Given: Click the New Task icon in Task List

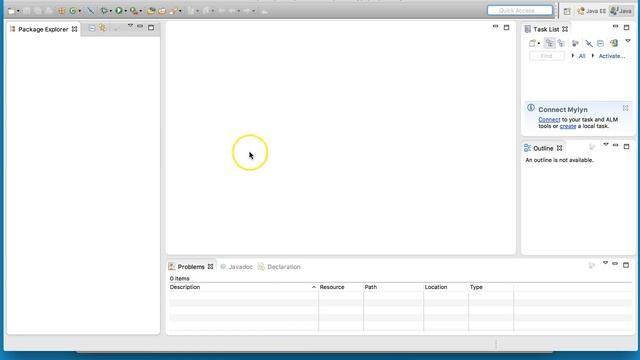Looking at the screenshot, I should 532,43.
